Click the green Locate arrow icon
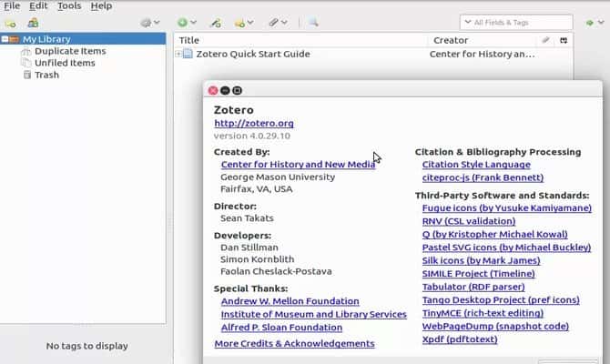The height and width of the screenshot is (364, 610). (x=590, y=23)
